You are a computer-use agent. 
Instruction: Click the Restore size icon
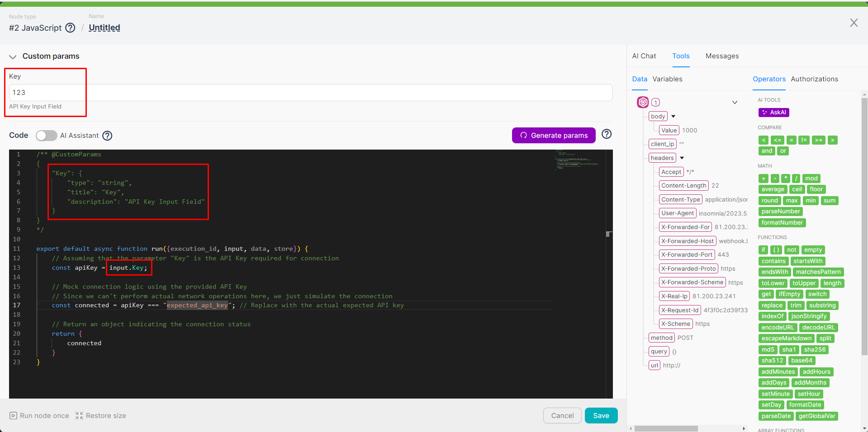(x=79, y=416)
